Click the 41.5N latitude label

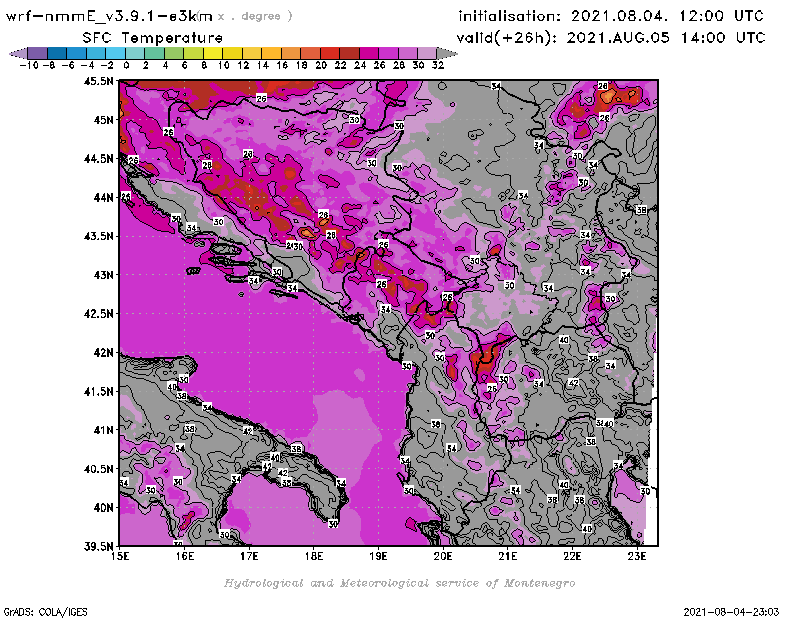98,391
